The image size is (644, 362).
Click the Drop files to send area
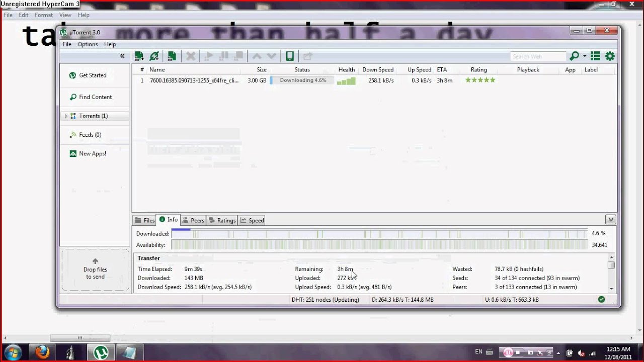95,270
